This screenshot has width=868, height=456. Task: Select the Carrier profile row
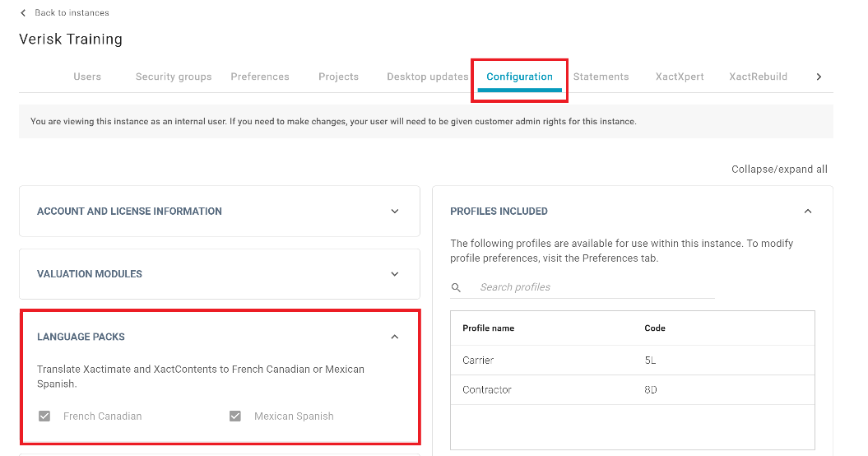click(x=632, y=361)
